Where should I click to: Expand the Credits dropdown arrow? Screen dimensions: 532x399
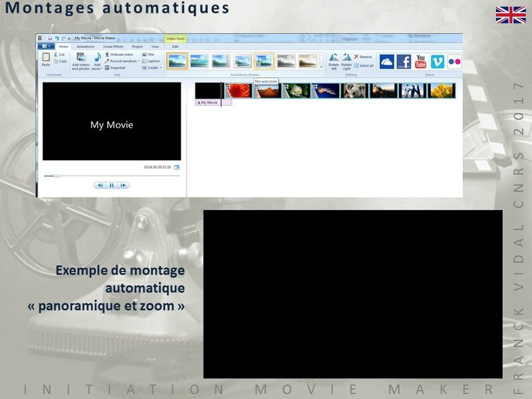[x=160, y=68]
